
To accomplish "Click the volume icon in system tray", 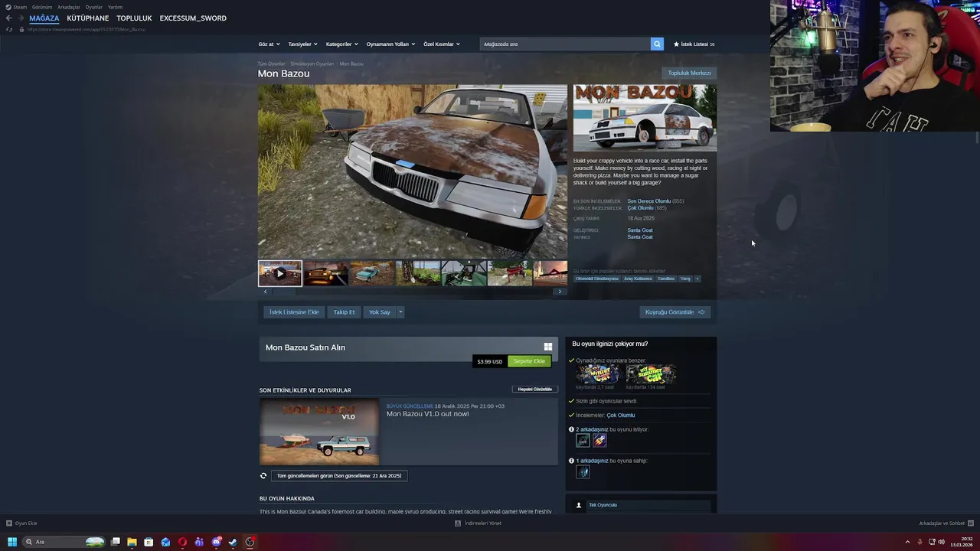I will pyautogui.click(x=941, y=542).
